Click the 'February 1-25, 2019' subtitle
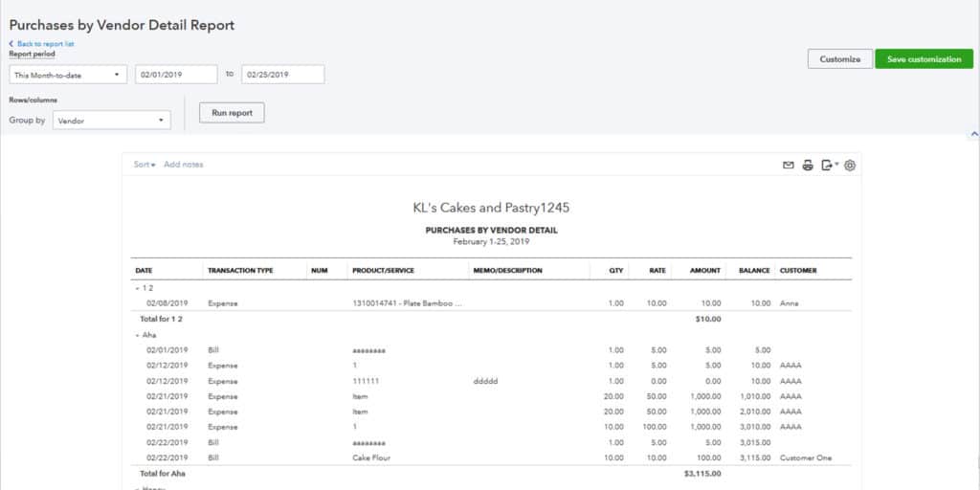Viewport: 980px width, 490px height. [x=491, y=241]
